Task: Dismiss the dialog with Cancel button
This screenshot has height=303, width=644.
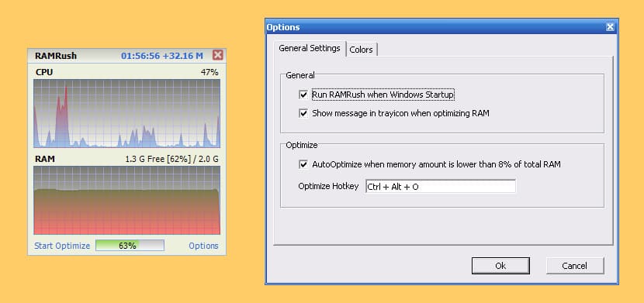Action: 575,266
